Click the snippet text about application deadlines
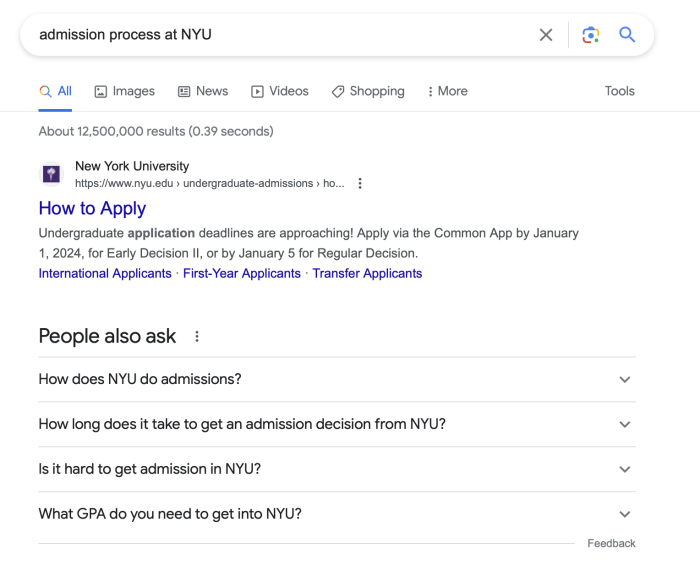The height and width of the screenshot is (565, 700). click(x=308, y=243)
